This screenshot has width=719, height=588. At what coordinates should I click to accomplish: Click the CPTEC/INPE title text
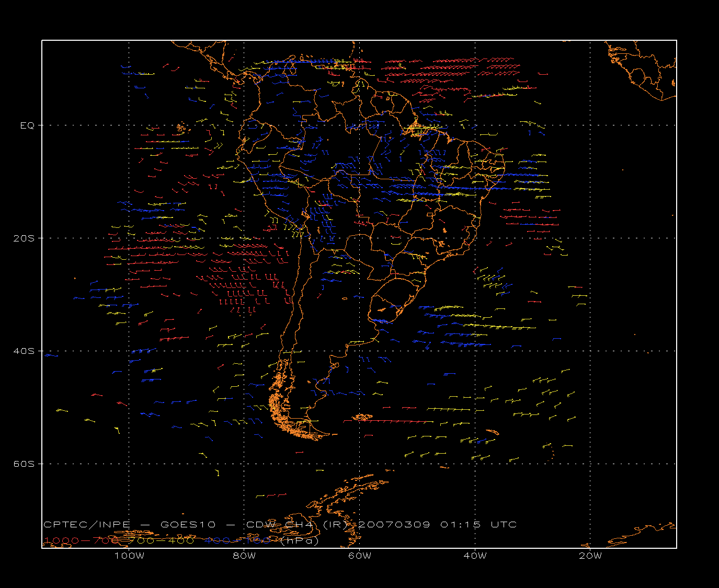click(87, 524)
